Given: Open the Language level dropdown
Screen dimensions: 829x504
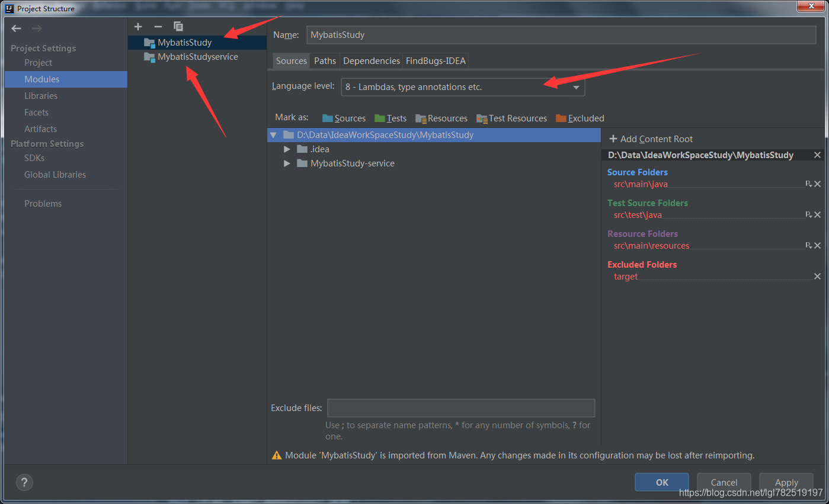Looking at the screenshot, I should [x=575, y=86].
